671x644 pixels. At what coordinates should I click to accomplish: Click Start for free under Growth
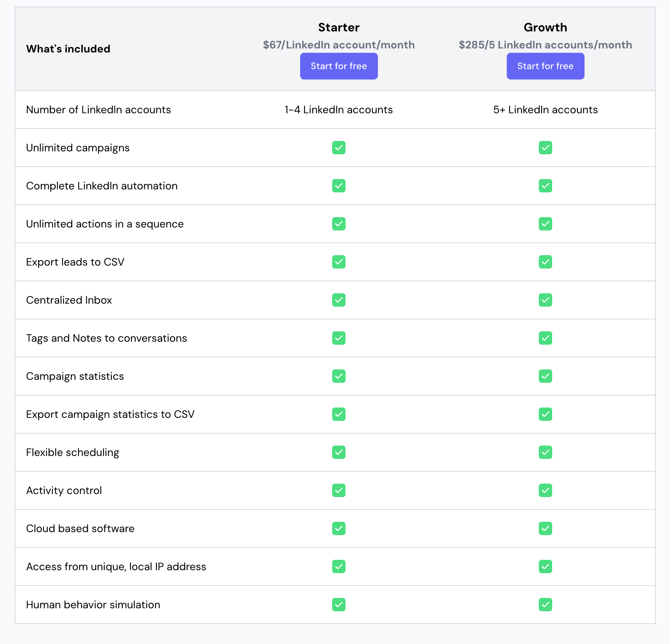click(x=545, y=66)
